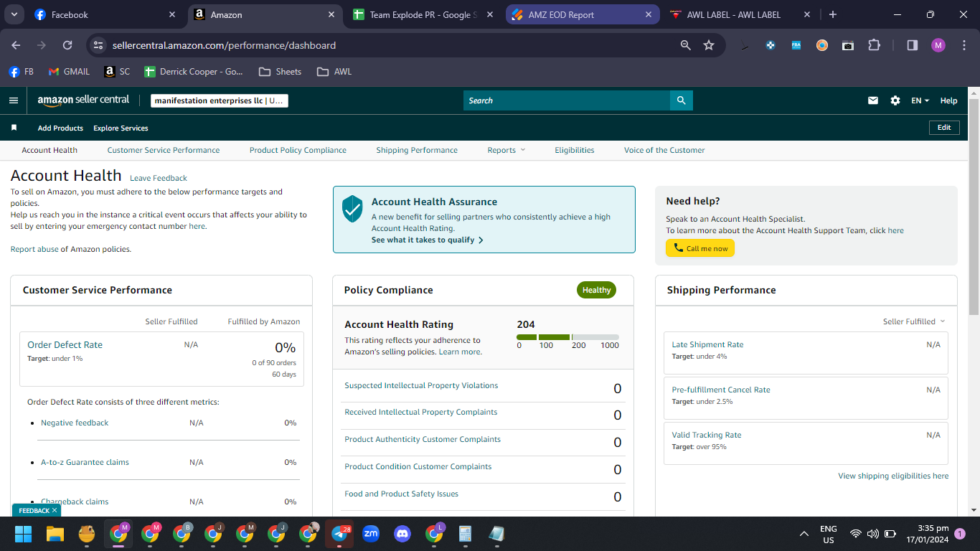Click the Call me now button
Viewport: 980px width, 551px height.
[x=700, y=248]
